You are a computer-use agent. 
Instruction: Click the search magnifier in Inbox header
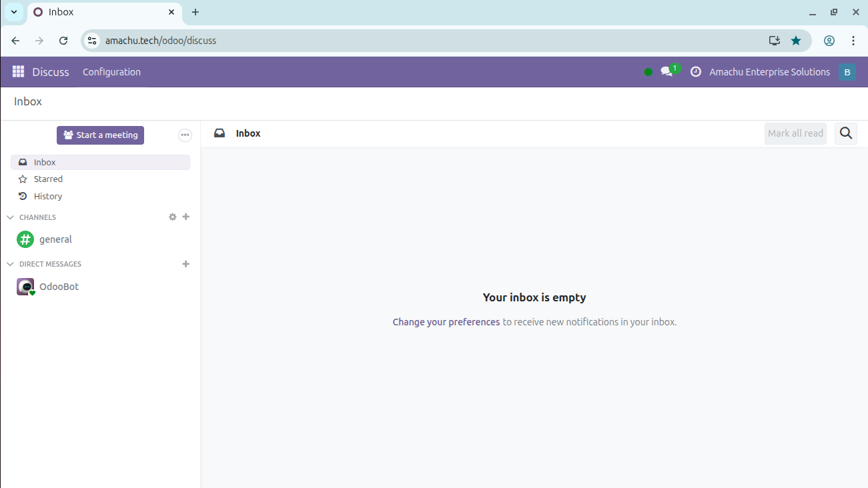845,133
